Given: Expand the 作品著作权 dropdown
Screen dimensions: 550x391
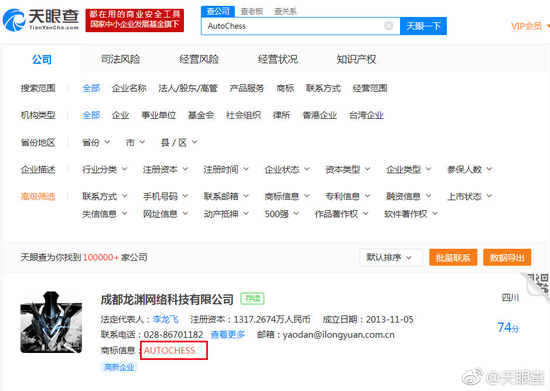Looking at the screenshot, I should (x=341, y=214).
